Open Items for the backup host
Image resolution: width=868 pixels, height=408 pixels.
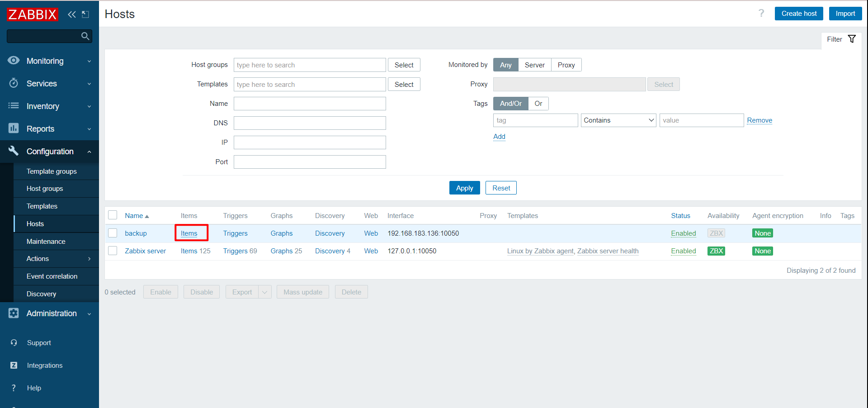189,233
